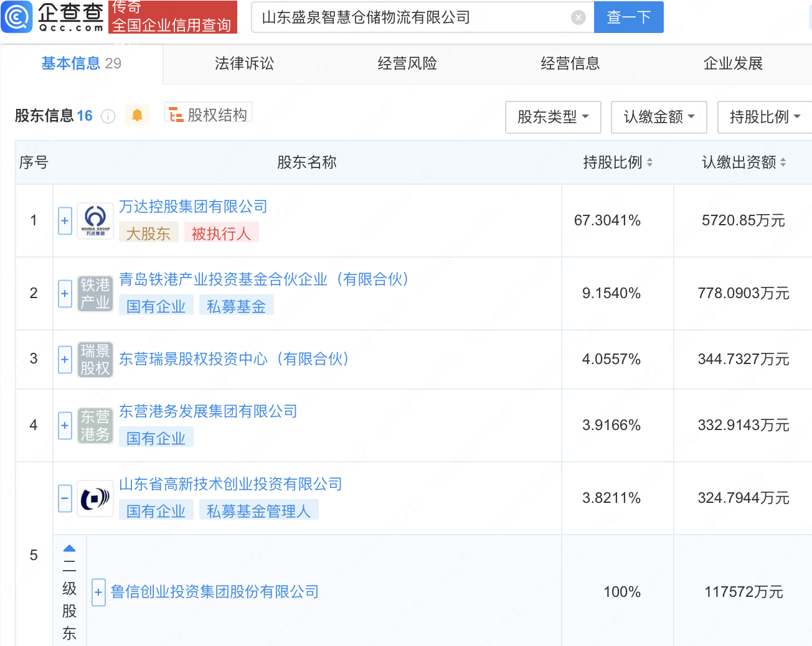This screenshot has width=812, height=646.
Task: Expand 鲁信创业投资集团 sub-shareholder row
Action: click(x=98, y=592)
